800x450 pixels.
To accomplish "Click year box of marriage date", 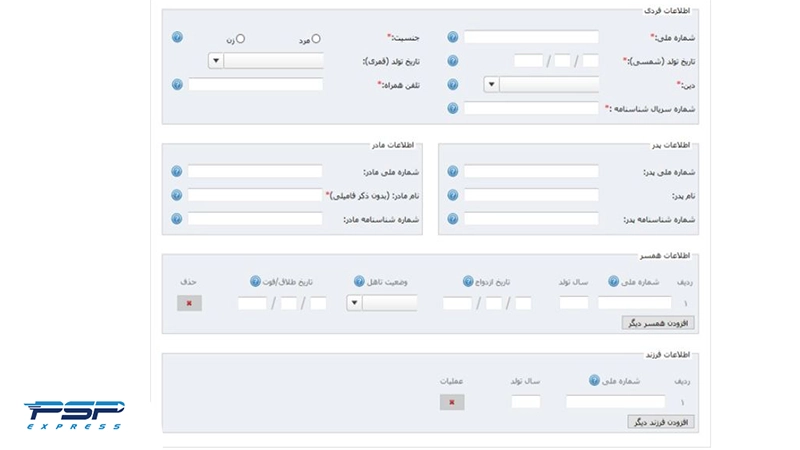I will (x=457, y=303).
